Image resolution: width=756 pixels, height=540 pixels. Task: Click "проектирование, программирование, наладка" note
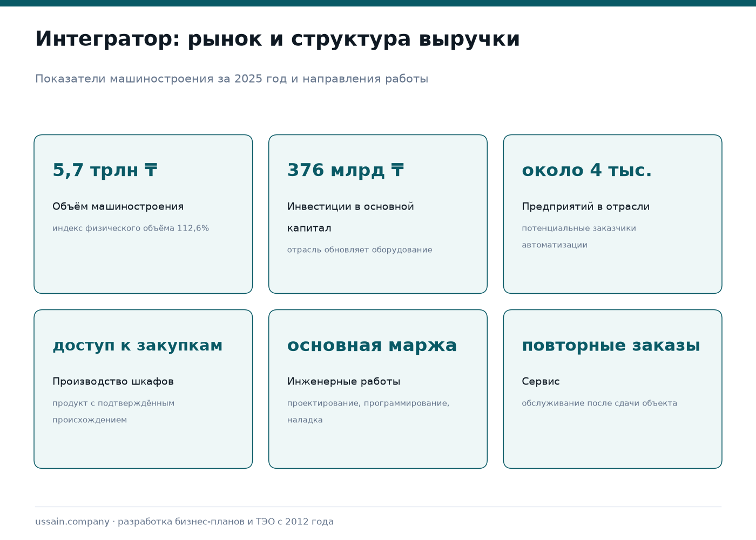coord(368,411)
